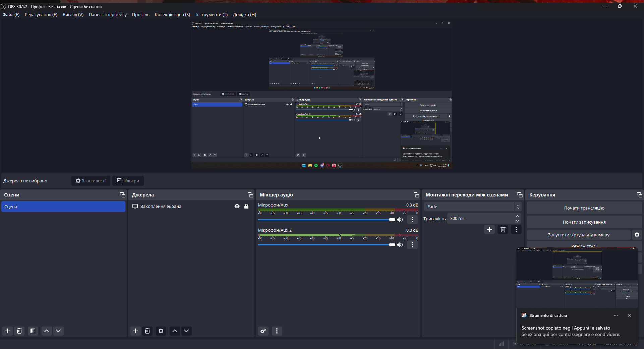
Task: Click Почати трансляцію button
Action: (584, 208)
